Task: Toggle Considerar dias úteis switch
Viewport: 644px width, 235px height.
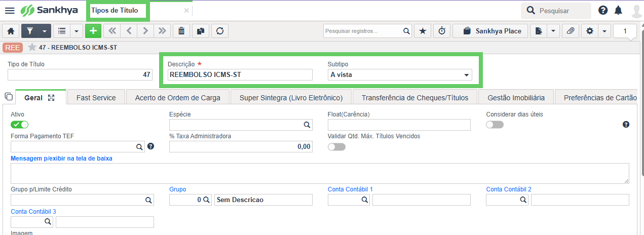Action: click(x=495, y=125)
